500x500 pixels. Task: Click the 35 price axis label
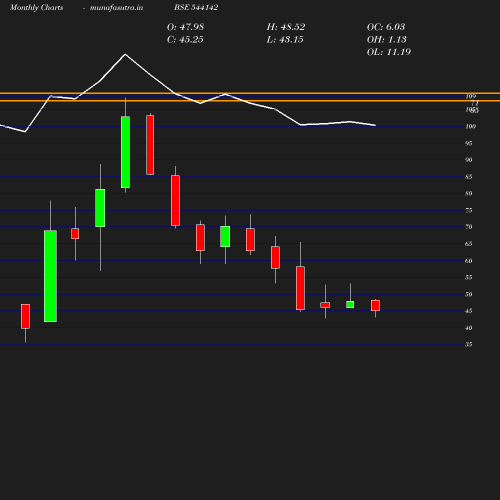[x=469, y=344]
